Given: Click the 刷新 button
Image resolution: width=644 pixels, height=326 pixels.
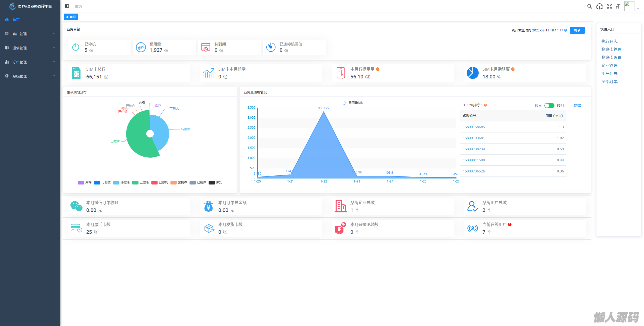Looking at the screenshot, I should [577, 30].
